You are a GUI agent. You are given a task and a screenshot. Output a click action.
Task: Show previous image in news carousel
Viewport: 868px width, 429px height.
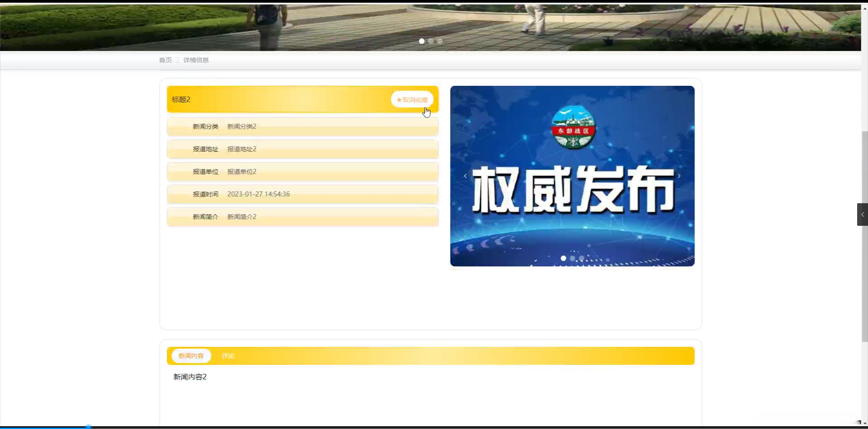point(465,176)
